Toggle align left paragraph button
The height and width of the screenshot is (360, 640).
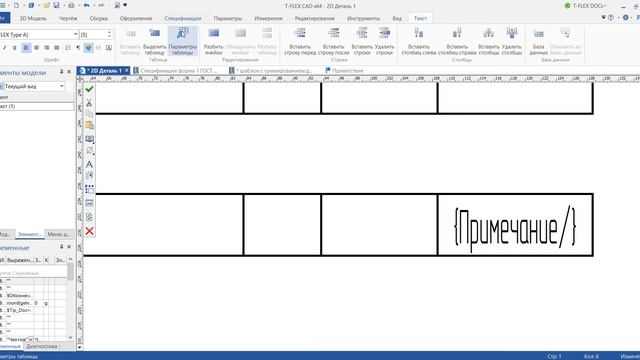point(26,48)
